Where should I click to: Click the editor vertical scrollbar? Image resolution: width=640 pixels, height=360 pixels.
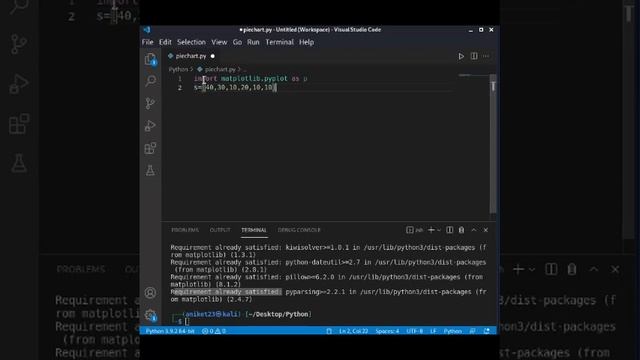493,143
